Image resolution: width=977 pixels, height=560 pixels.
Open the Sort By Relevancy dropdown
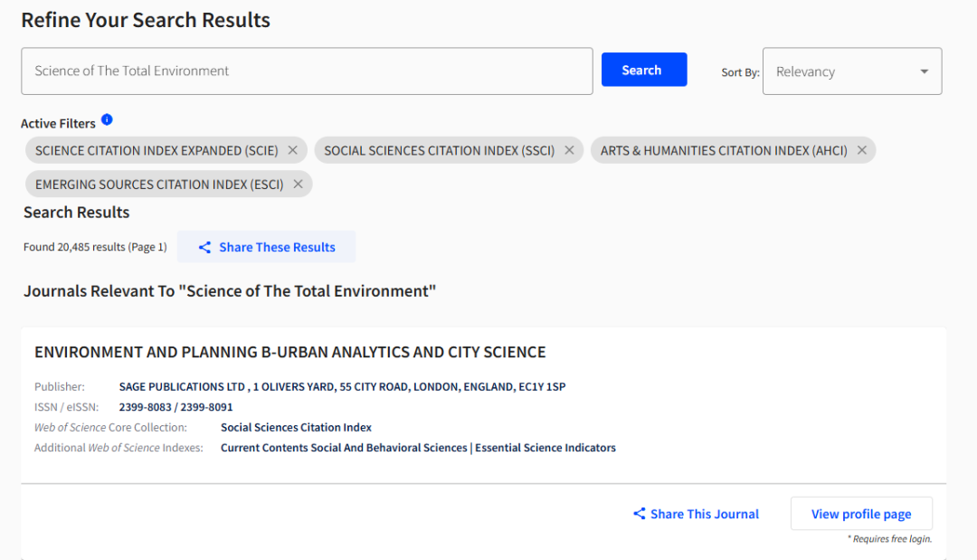pyautogui.click(x=852, y=71)
